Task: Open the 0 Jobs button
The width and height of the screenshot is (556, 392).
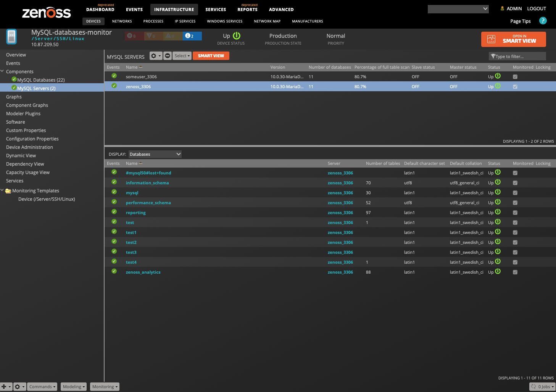Action: (542, 387)
